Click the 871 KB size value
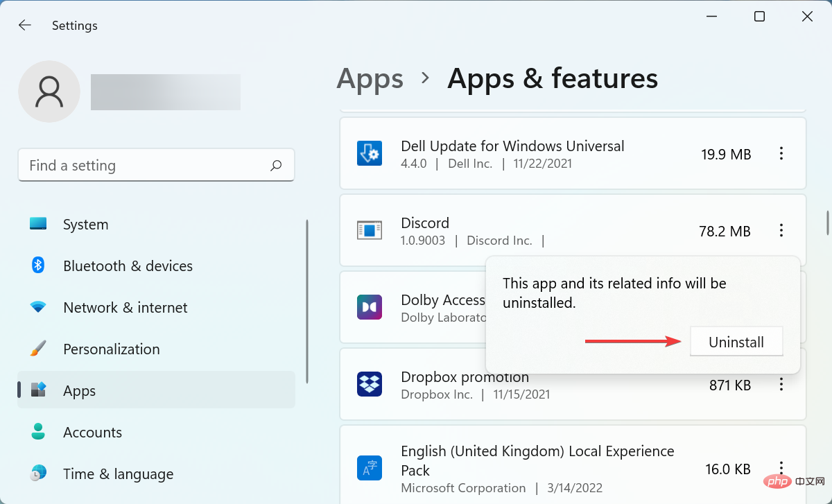832x504 pixels. (x=730, y=385)
